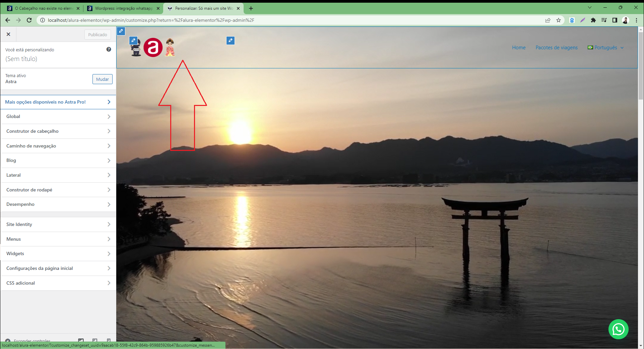Screen dimensions: 644x349
Task: Expand Construtor de cabeçalho section
Action: click(x=58, y=131)
